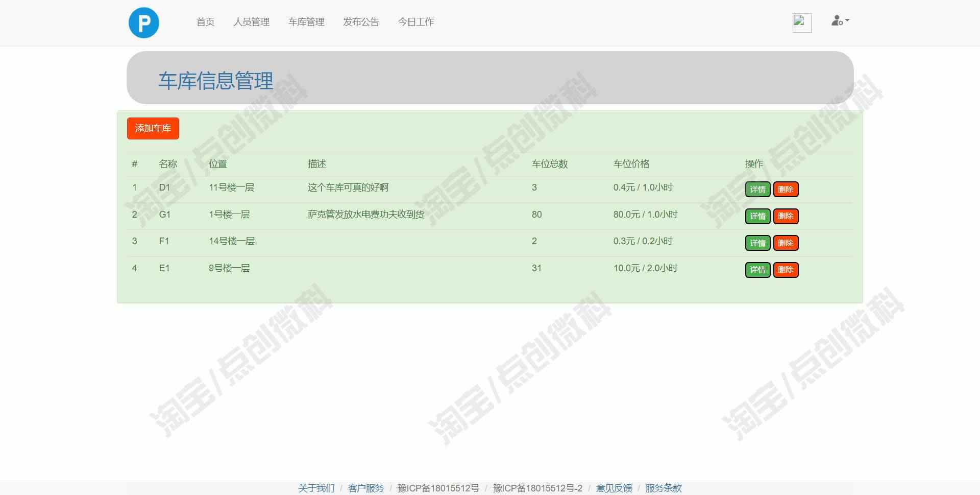Image resolution: width=980 pixels, height=495 pixels.
Task: Delete garage G1 with 删除 button
Action: [786, 216]
